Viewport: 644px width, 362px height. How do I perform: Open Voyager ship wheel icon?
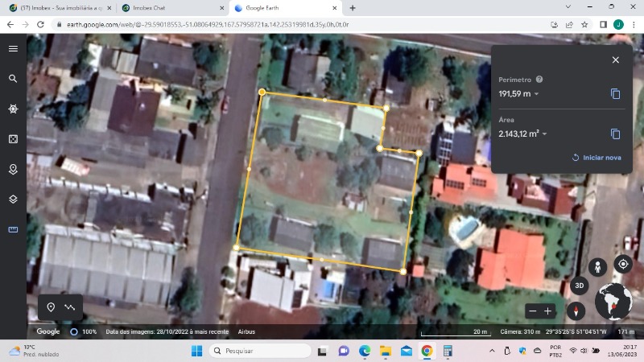coord(13,109)
